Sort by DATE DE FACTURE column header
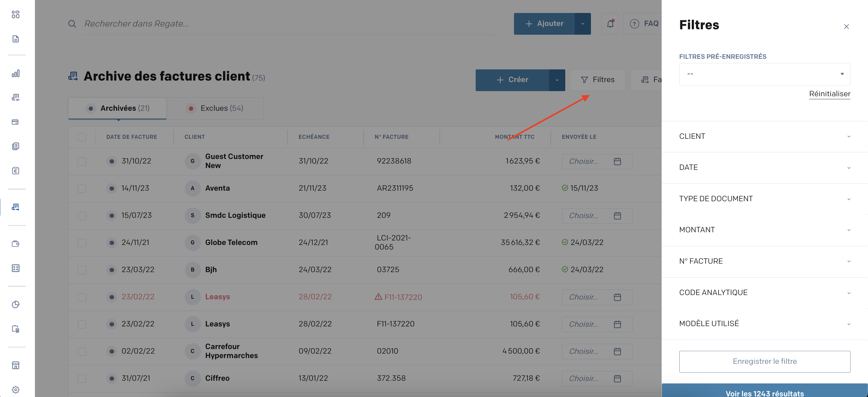Viewport: 868px width, 397px height. (132, 137)
